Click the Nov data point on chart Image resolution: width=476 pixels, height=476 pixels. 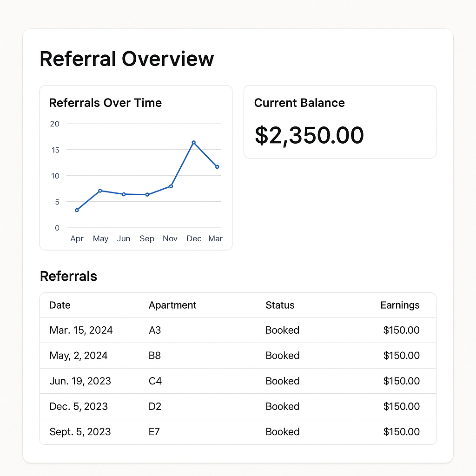coord(171,186)
